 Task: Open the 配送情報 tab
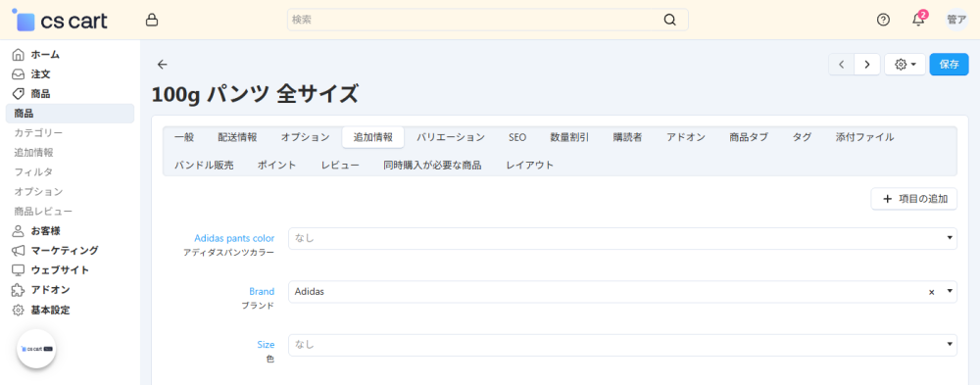pos(237,137)
